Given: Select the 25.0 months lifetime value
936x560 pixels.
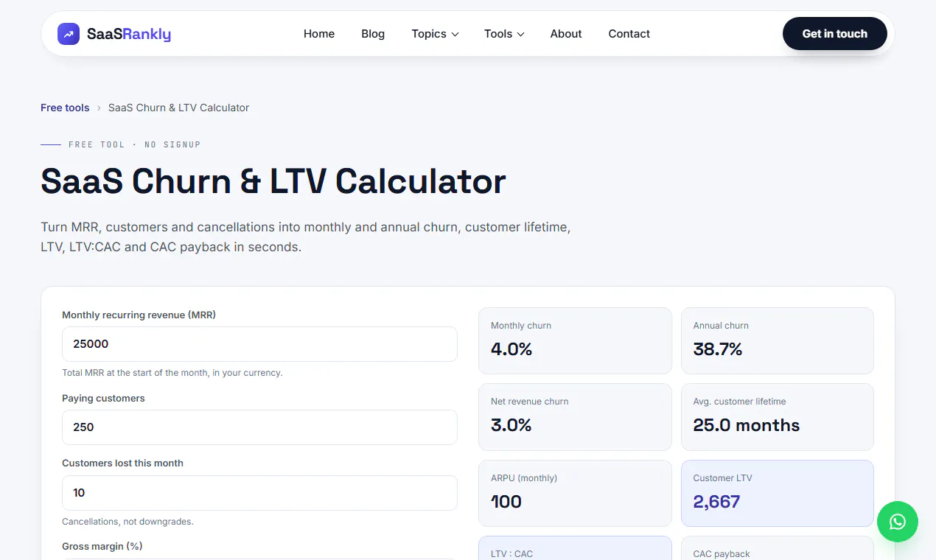Looking at the screenshot, I should point(746,425).
